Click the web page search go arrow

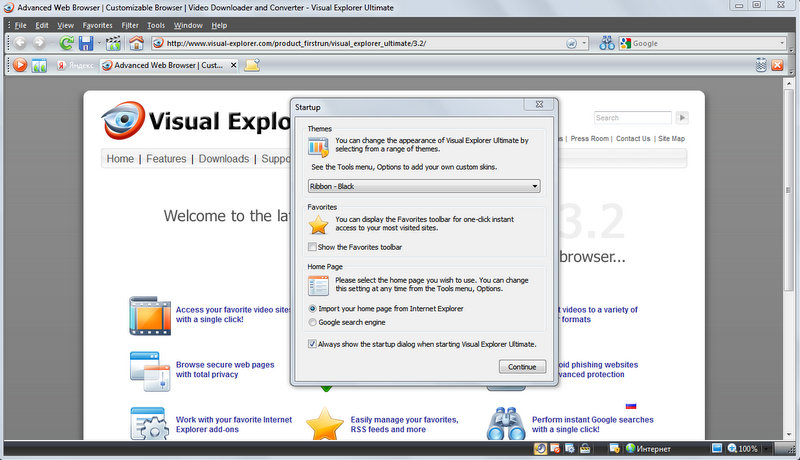pos(682,118)
